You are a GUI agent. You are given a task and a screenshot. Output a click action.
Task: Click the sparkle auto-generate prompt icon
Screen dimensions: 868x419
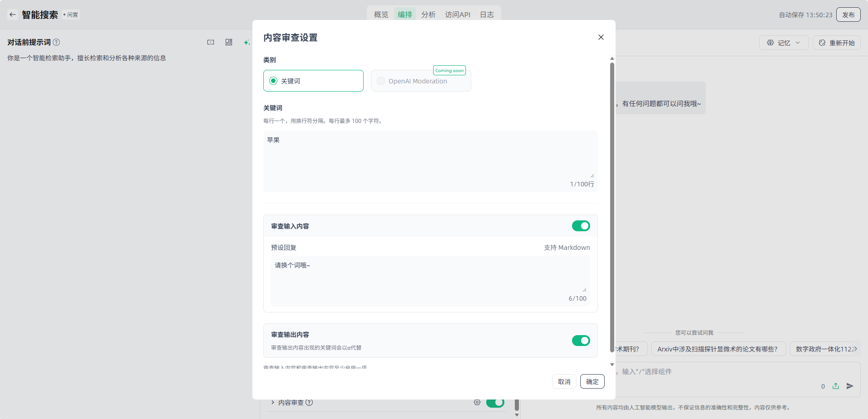click(247, 42)
